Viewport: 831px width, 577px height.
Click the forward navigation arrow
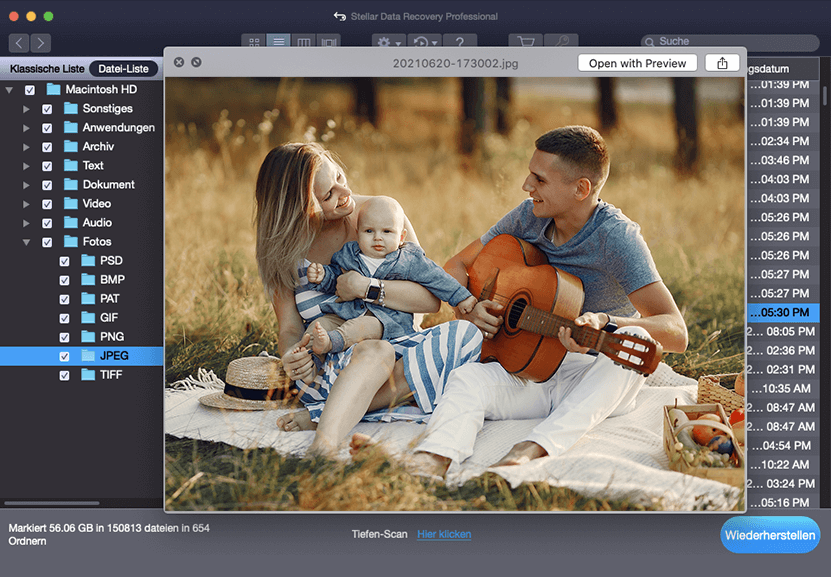pyautogui.click(x=40, y=43)
